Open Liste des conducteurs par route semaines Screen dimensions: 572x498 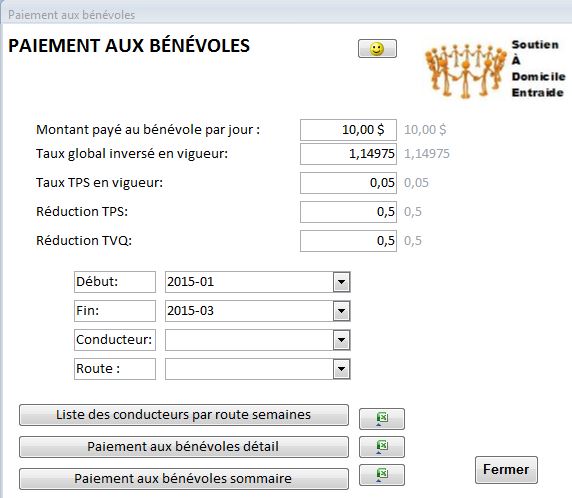pos(183,415)
